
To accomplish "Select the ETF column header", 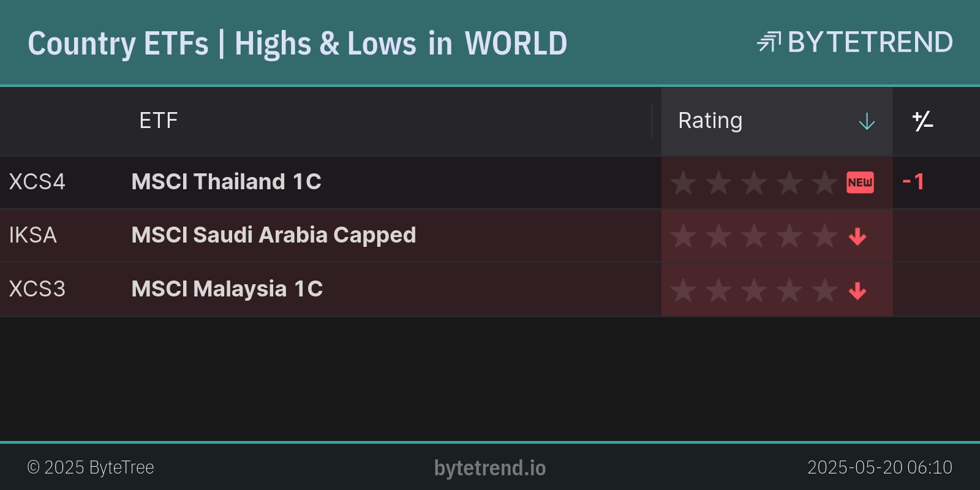I will (x=158, y=121).
